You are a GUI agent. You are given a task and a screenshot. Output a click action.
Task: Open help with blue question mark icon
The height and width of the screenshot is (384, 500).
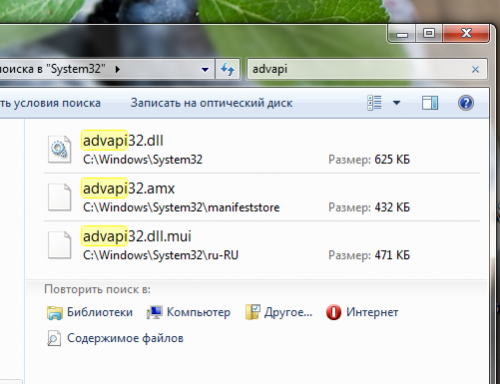point(466,103)
